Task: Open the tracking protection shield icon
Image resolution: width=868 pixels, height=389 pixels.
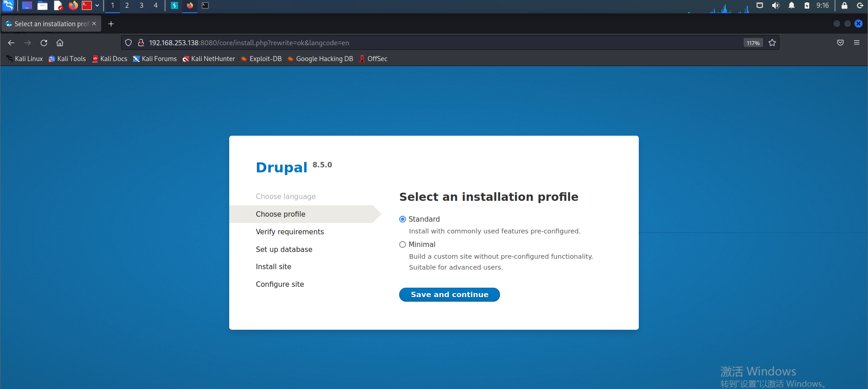Action: [128, 43]
